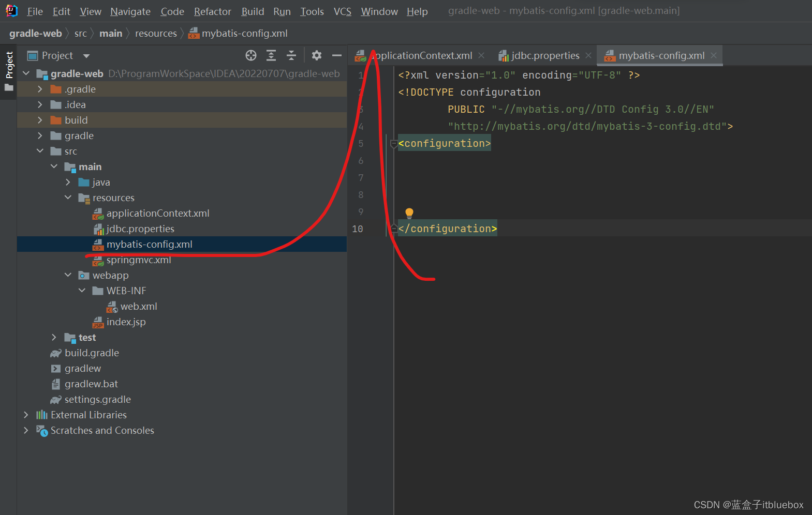Viewport: 812px width, 515px height.
Task: Open the Tools menu
Action: tap(312, 11)
